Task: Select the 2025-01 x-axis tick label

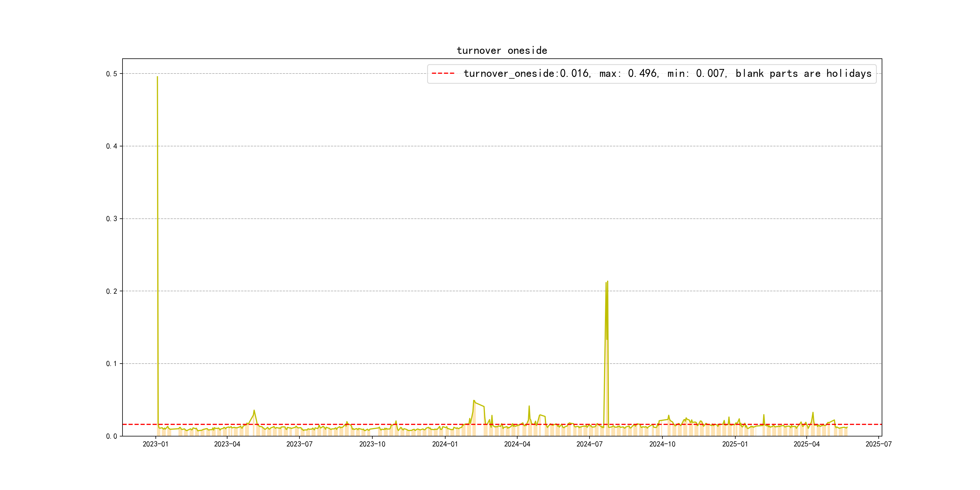Action: [x=735, y=444]
